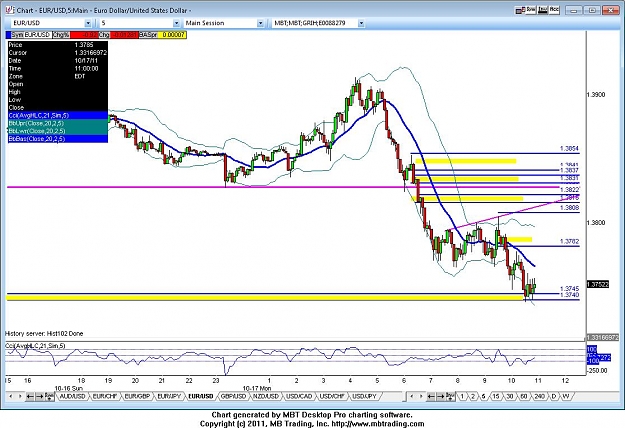Click the 10-17 Mon date axis label
The width and height of the screenshot is (625, 428).
[257, 388]
